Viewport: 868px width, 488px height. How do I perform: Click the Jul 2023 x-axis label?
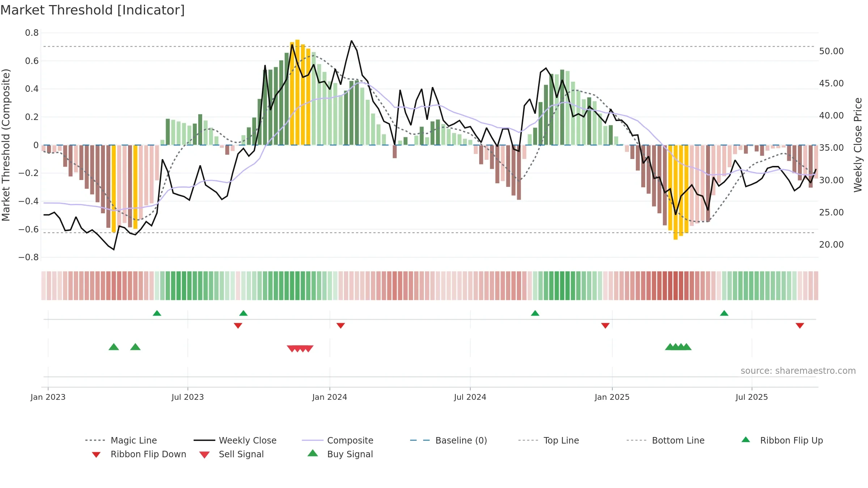(x=188, y=397)
